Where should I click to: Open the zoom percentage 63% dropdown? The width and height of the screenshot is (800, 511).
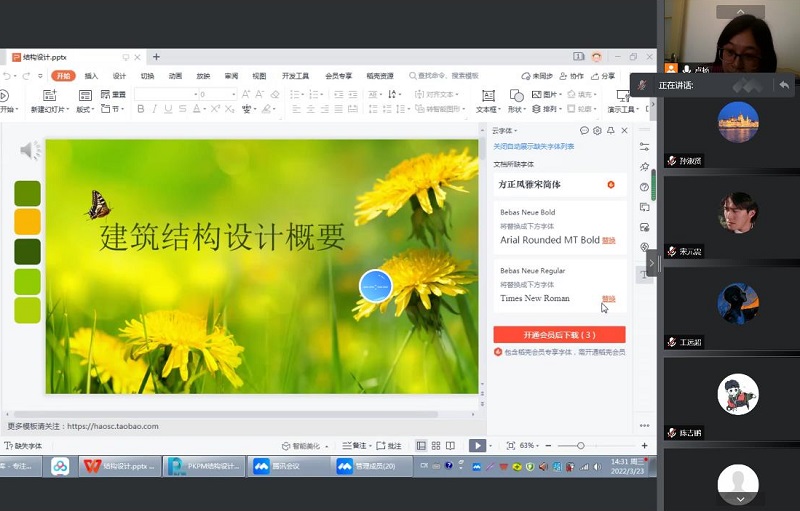tap(531, 445)
